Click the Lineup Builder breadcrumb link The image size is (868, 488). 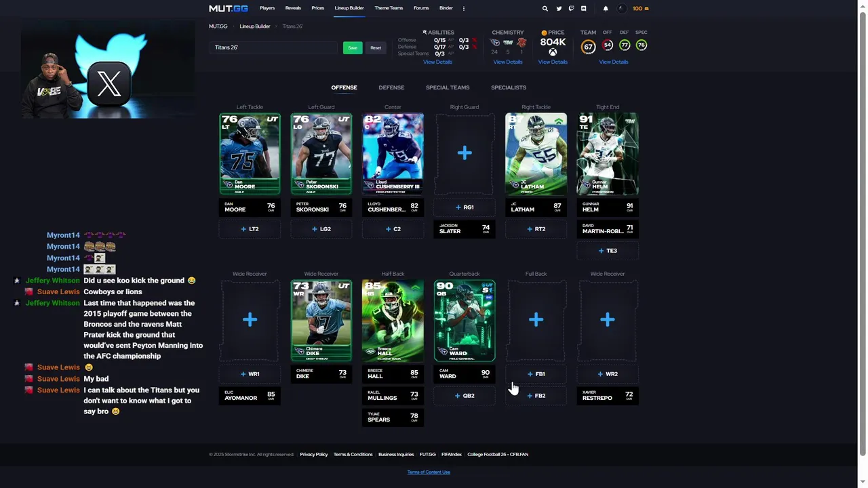point(255,26)
